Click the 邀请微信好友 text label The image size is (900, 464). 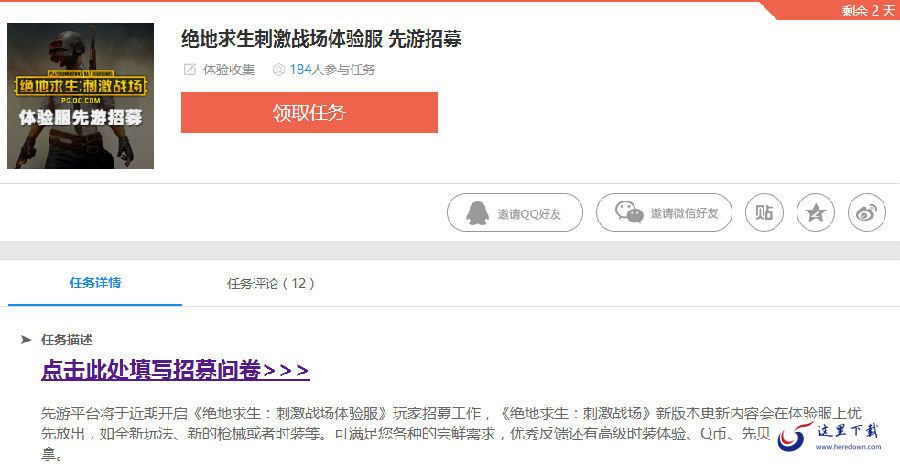click(x=684, y=213)
